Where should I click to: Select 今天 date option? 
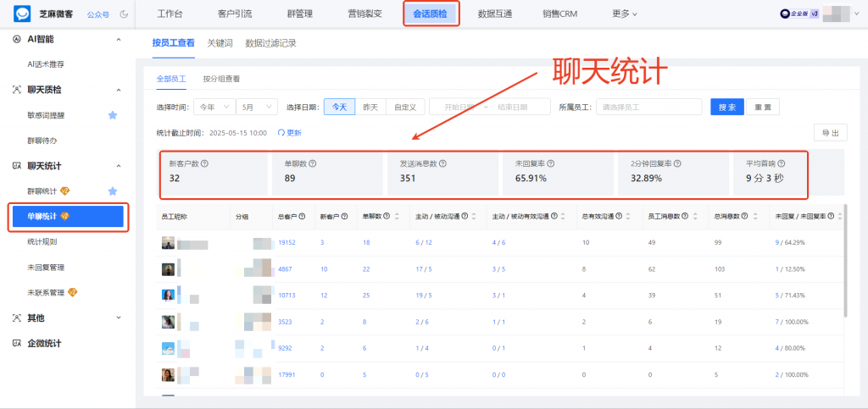point(339,107)
